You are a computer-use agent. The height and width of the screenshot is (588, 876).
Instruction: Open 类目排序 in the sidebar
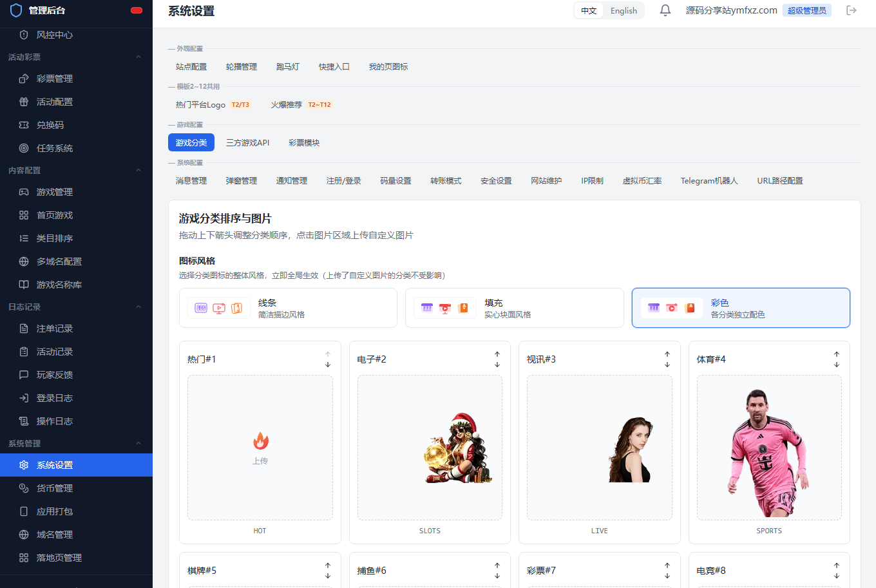(x=76, y=238)
